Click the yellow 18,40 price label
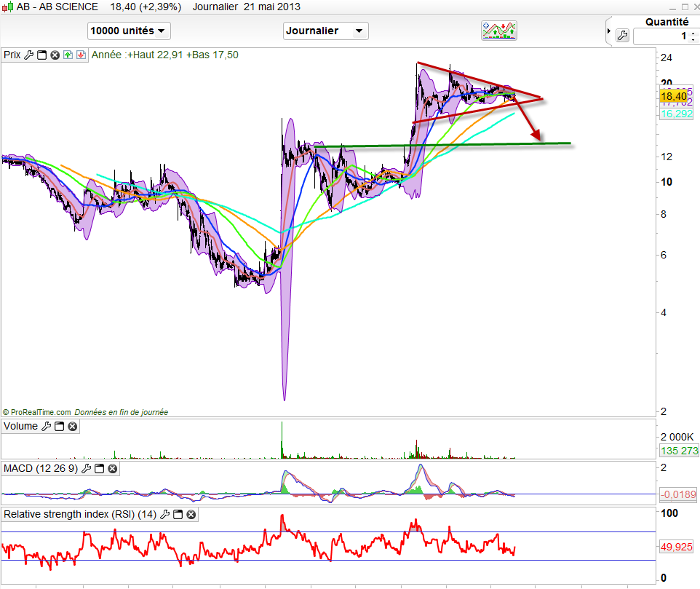Image resolution: width=700 pixels, height=589 pixels. (x=673, y=96)
